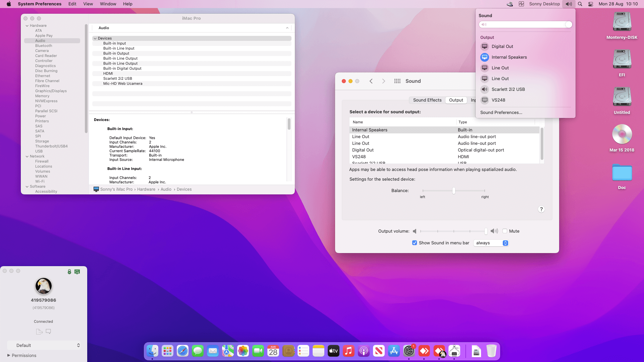Select Bluetooth in hardware sidebar
This screenshot has width=644, height=362.
point(44,46)
